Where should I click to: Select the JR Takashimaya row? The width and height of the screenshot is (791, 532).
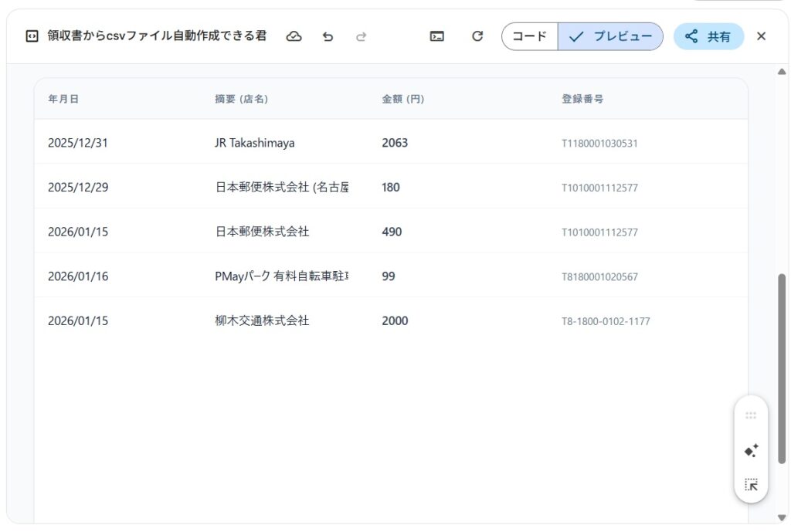tap(254, 143)
